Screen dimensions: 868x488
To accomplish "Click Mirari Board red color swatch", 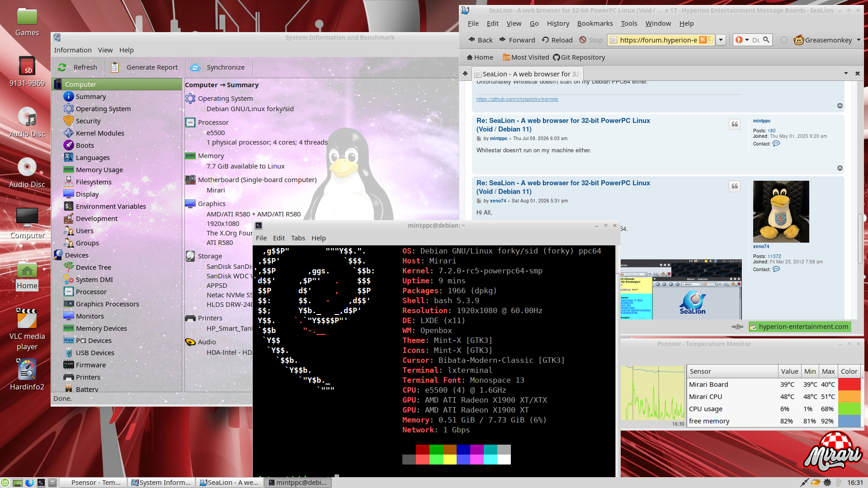I will coord(849,385).
